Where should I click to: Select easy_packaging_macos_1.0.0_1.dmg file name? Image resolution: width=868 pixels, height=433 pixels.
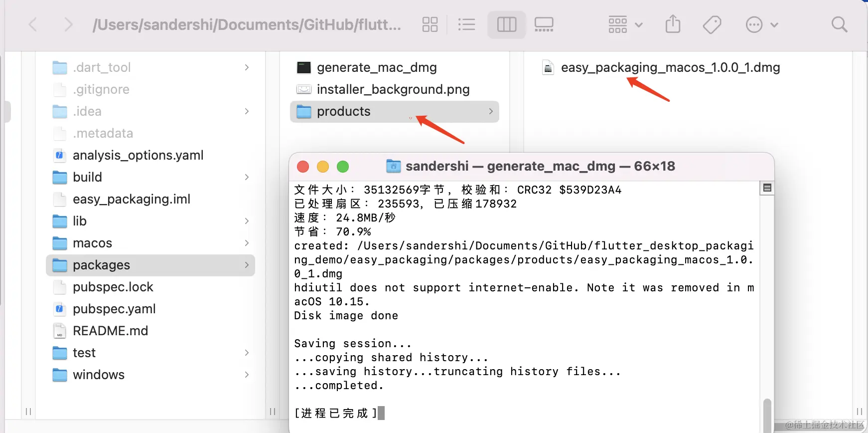[x=671, y=67]
